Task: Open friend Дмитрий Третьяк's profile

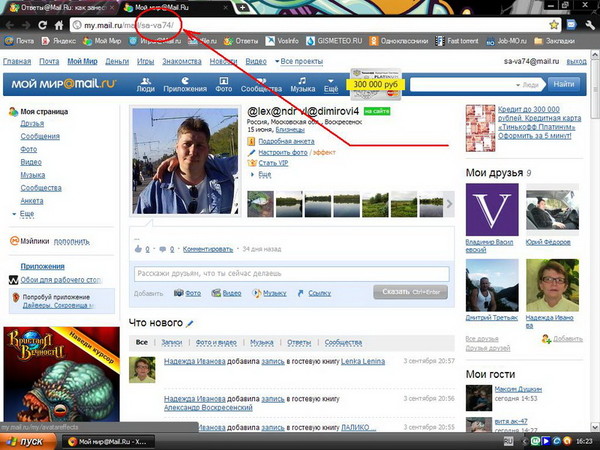Action: point(492,318)
